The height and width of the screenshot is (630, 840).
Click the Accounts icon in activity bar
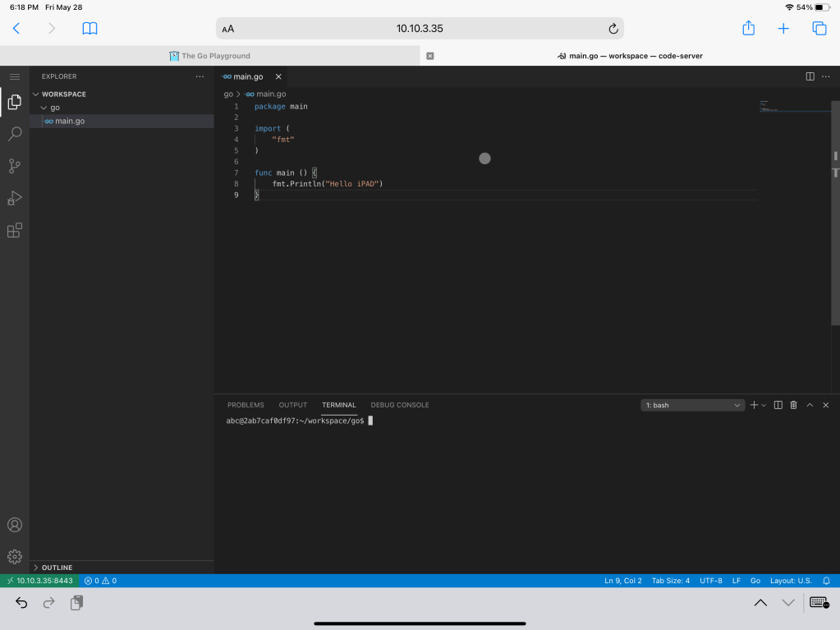tap(15, 525)
